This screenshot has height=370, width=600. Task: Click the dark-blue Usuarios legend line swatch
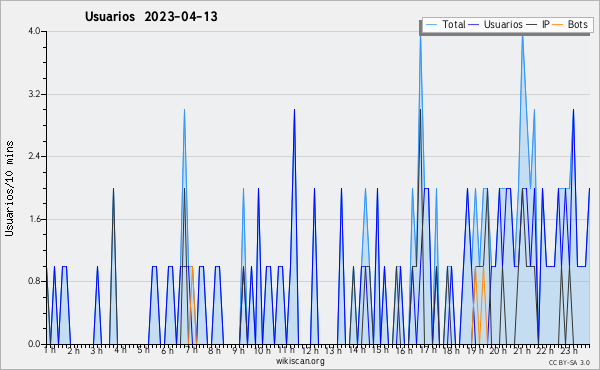[x=474, y=24]
